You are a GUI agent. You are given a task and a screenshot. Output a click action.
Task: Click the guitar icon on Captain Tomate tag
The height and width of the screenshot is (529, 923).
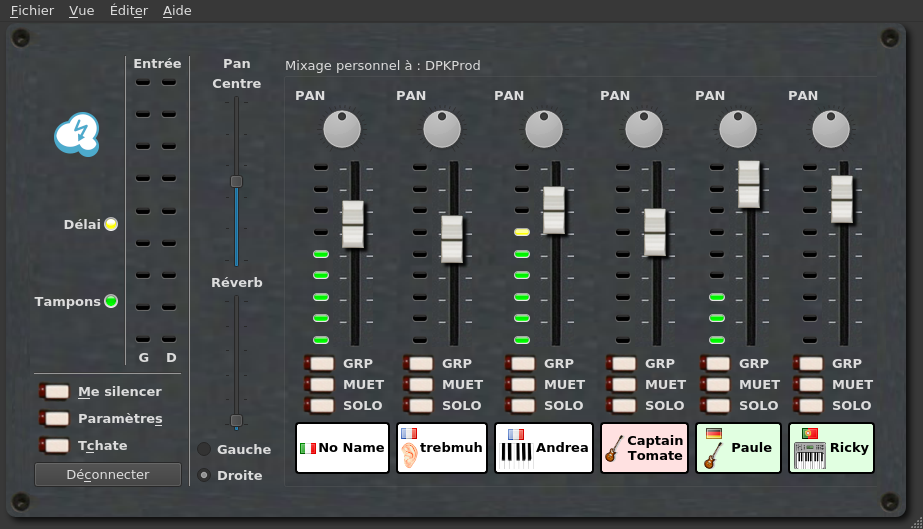click(x=614, y=449)
